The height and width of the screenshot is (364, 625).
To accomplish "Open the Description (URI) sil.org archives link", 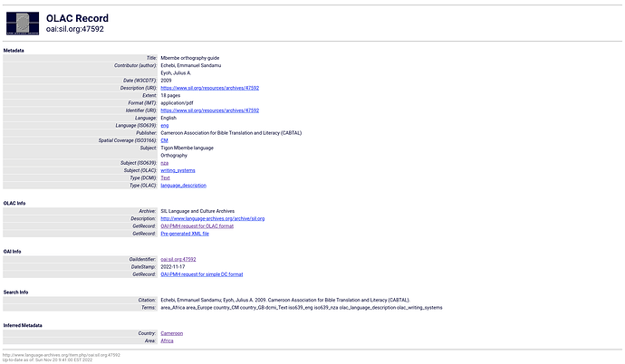I will 209,88.
